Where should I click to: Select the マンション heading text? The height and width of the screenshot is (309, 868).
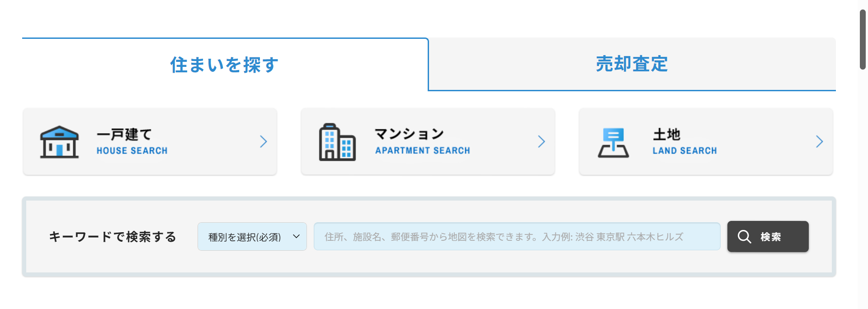[410, 134]
